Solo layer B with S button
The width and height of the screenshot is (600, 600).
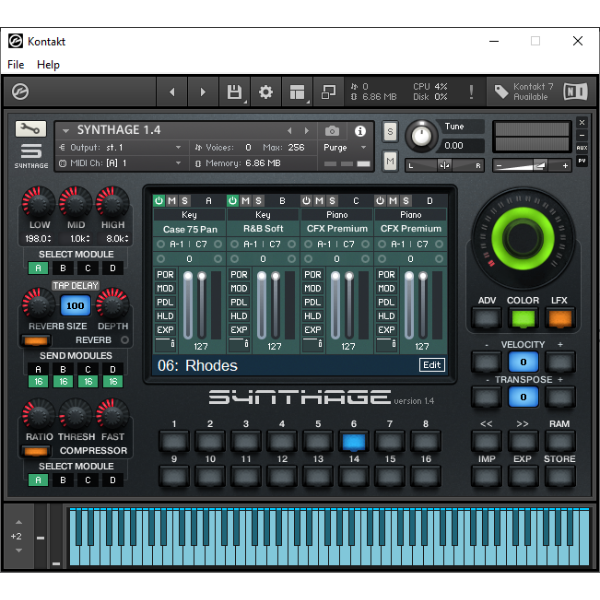coord(258,201)
